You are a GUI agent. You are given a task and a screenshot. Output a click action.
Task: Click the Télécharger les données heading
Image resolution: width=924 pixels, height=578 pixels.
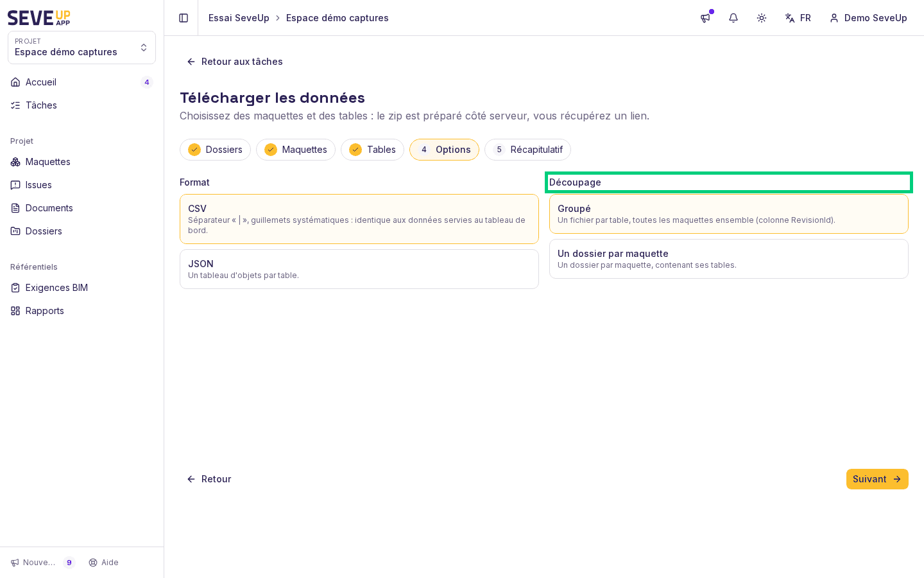click(x=272, y=98)
